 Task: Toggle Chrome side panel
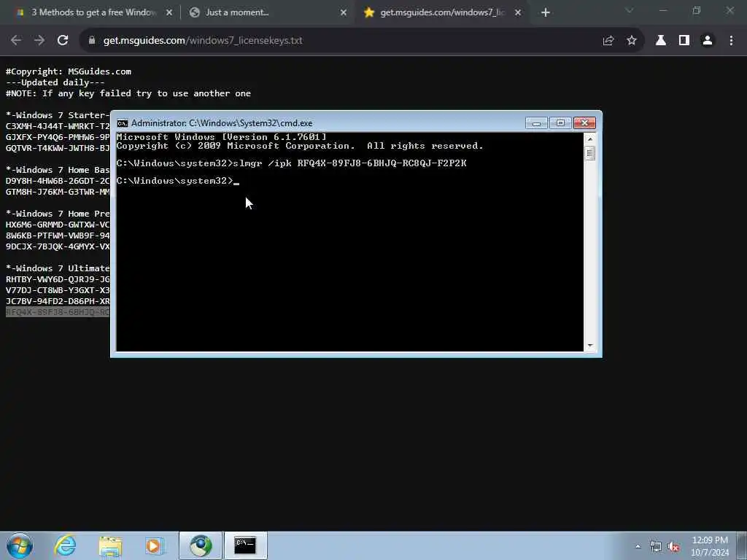pos(684,41)
